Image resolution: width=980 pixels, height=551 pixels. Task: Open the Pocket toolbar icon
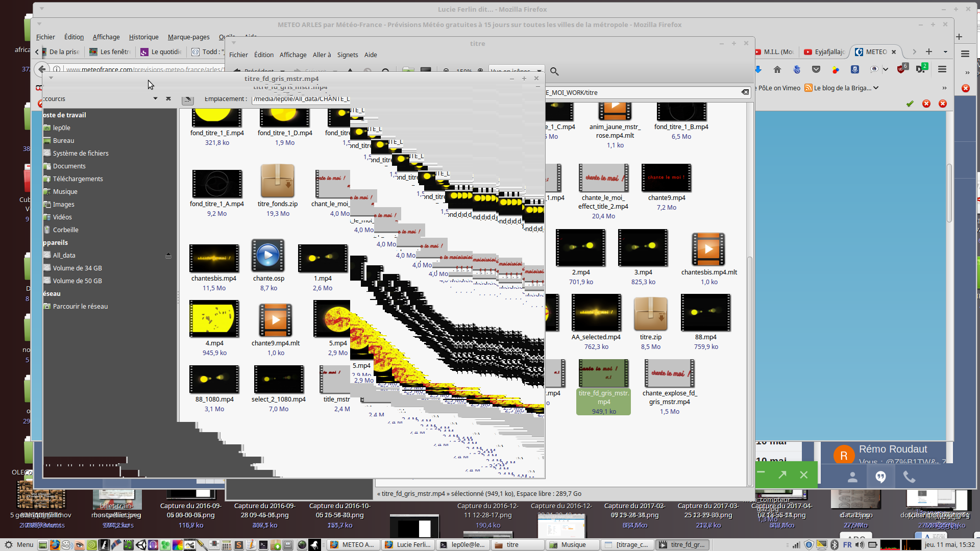click(816, 69)
